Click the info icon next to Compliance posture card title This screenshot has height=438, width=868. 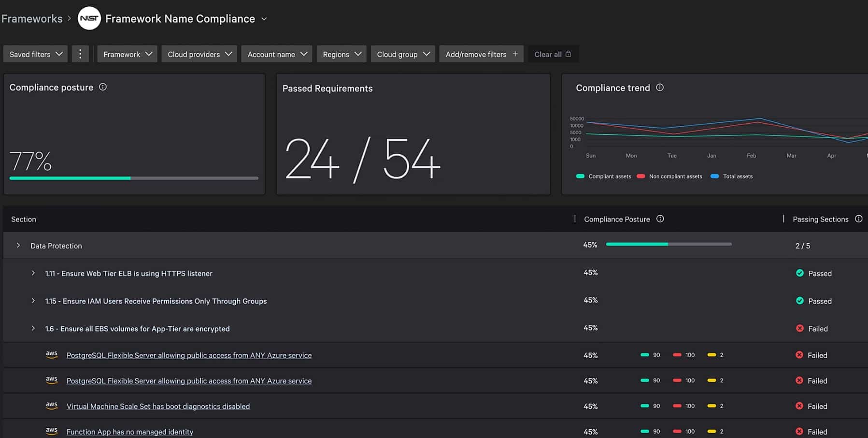coord(103,87)
